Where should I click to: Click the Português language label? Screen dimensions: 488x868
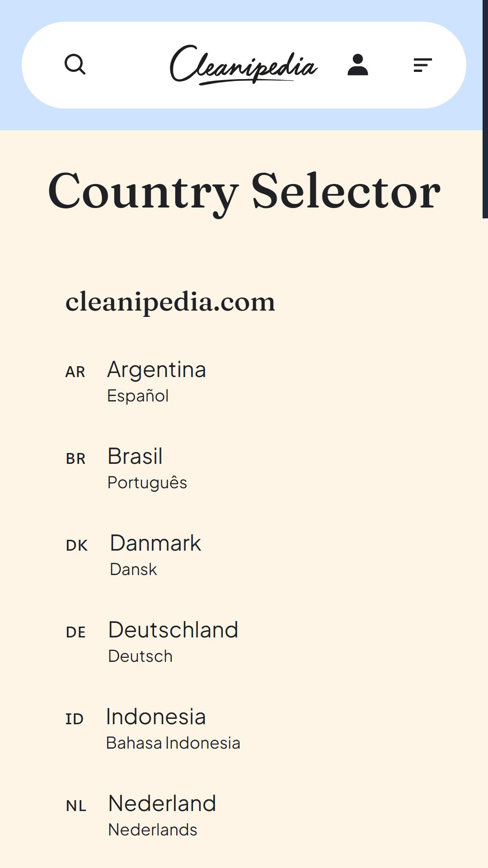[147, 483]
